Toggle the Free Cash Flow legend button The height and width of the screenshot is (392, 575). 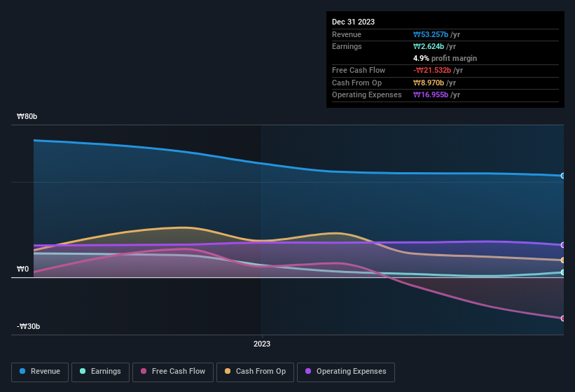pos(173,372)
